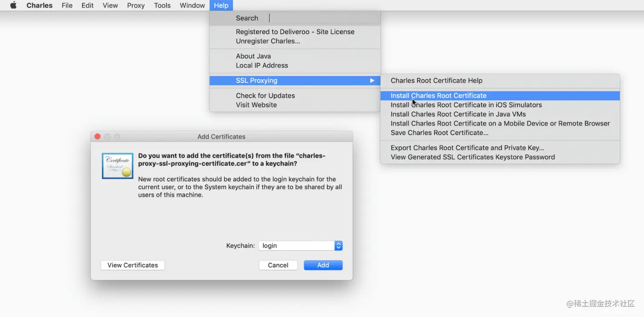Choose Install Charles Root Certificate

click(500, 96)
